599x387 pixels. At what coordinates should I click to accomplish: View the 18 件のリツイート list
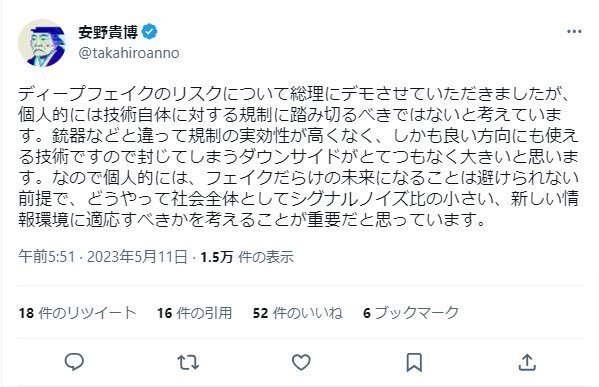click(x=78, y=313)
